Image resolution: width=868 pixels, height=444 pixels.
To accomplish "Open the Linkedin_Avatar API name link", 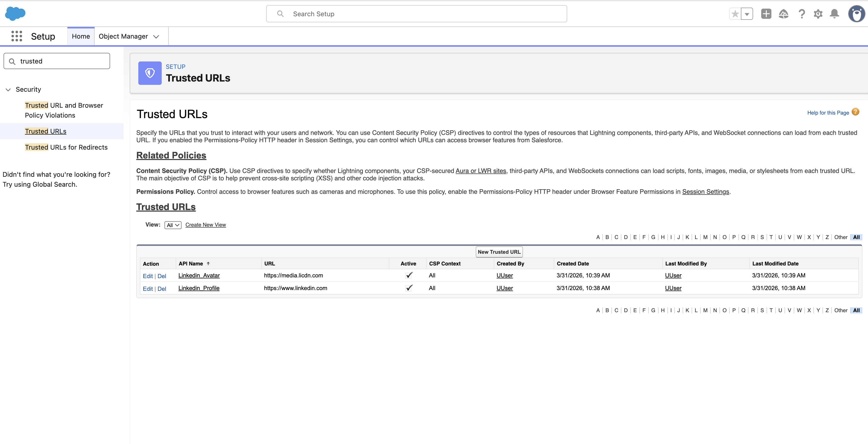I will click(199, 275).
